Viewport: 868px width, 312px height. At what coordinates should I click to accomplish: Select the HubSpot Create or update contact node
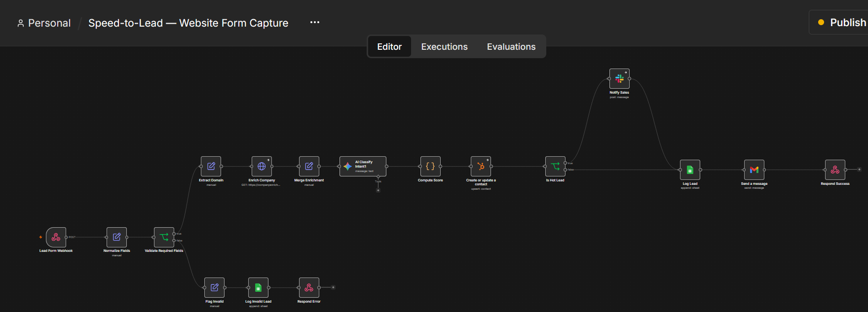tap(481, 167)
